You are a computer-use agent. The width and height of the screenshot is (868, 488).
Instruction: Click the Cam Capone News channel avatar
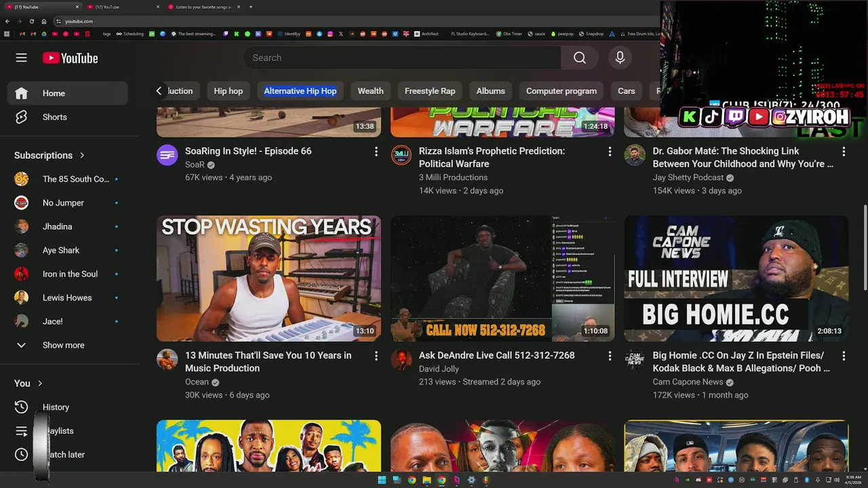[635, 359]
